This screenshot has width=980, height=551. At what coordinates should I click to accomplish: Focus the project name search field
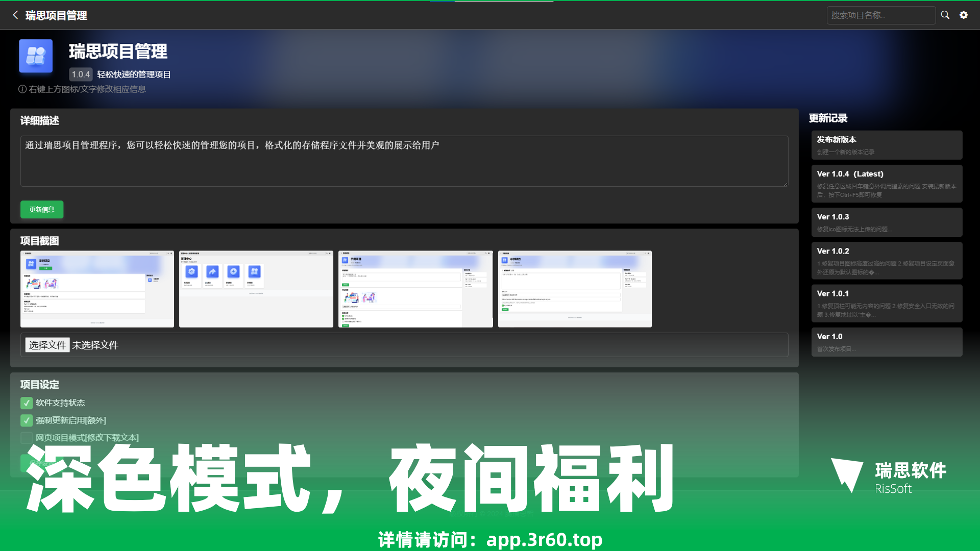(x=881, y=15)
